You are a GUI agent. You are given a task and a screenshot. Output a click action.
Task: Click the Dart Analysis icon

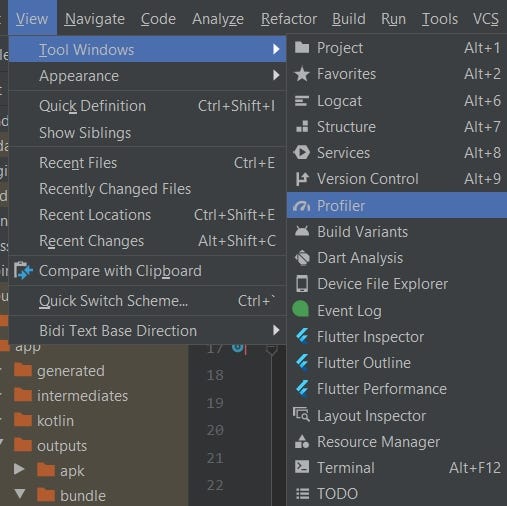click(x=302, y=258)
